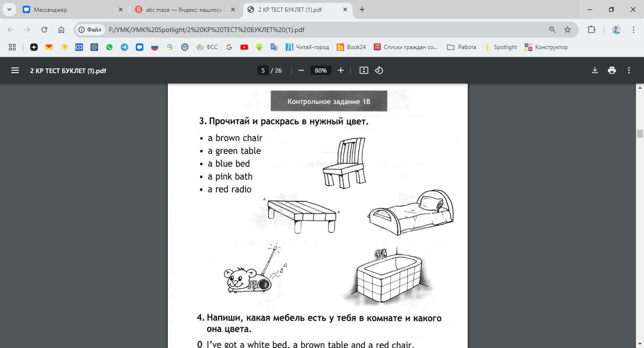644x348 pixels.
Task: Open the Book24 bookmark
Action: click(x=352, y=47)
